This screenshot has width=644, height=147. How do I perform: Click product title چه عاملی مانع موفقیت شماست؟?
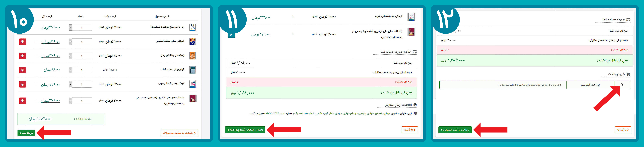[x=167, y=27]
